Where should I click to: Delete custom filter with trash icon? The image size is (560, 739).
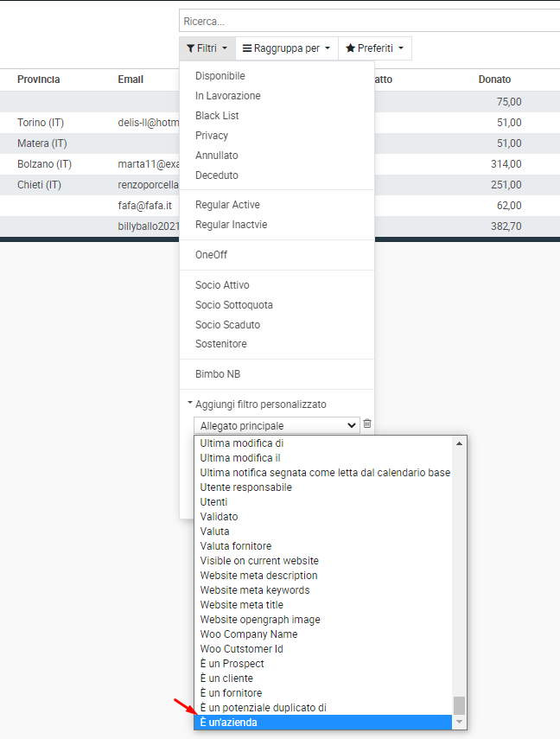pos(367,424)
